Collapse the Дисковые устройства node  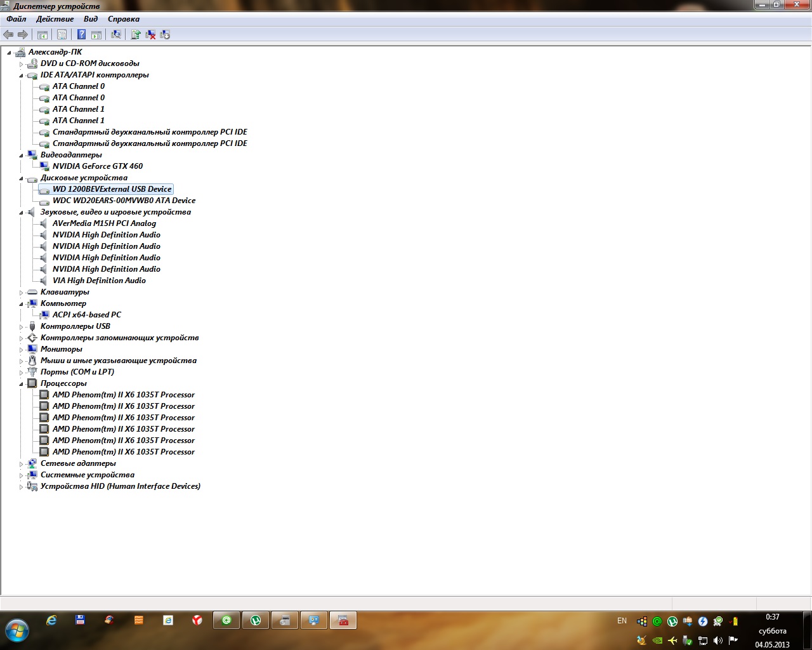pyautogui.click(x=21, y=178)
